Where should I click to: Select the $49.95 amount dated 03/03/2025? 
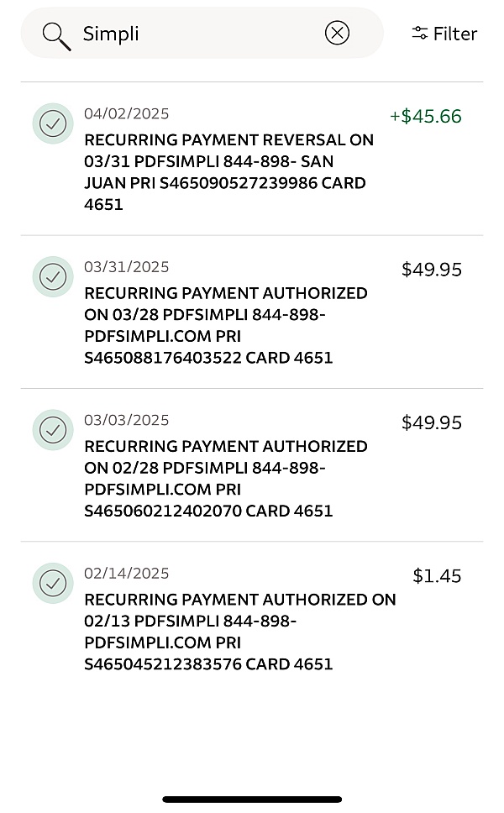pos(431,422)
